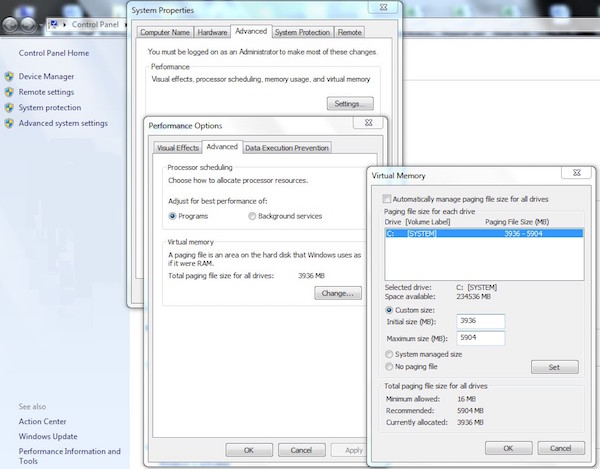Image resolution: width=600 pixels, height=469 pixels.
Task: Go back with the navigation arrow
Action: pos(11,23)
